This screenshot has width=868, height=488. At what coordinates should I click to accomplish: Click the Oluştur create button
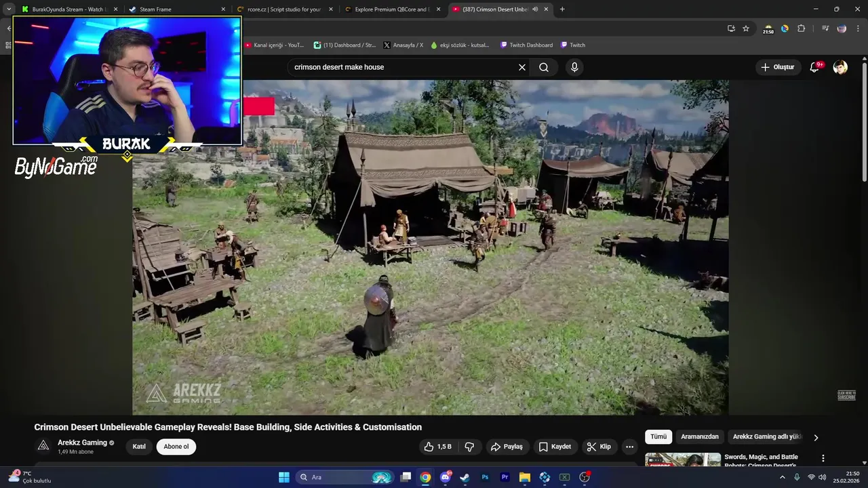point(777,67)
